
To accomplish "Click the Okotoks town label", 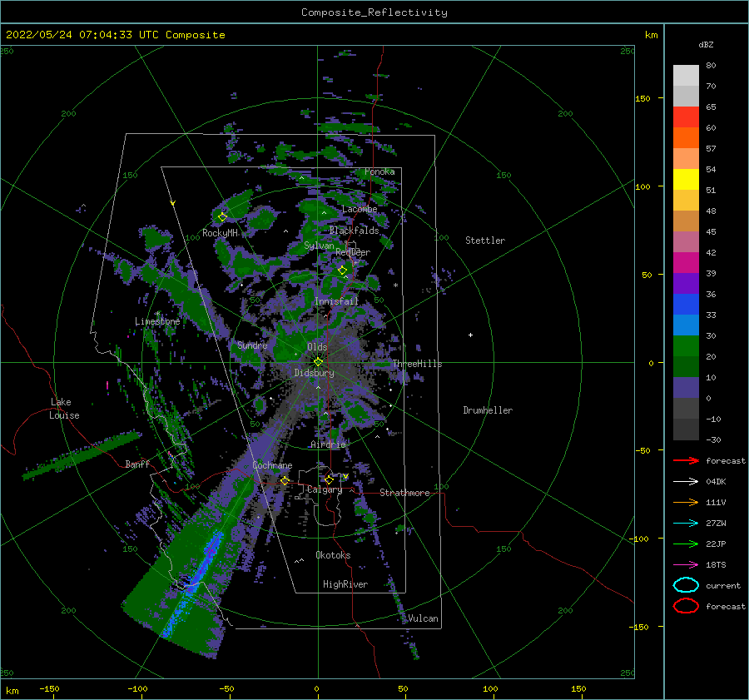I will [333, 555].
